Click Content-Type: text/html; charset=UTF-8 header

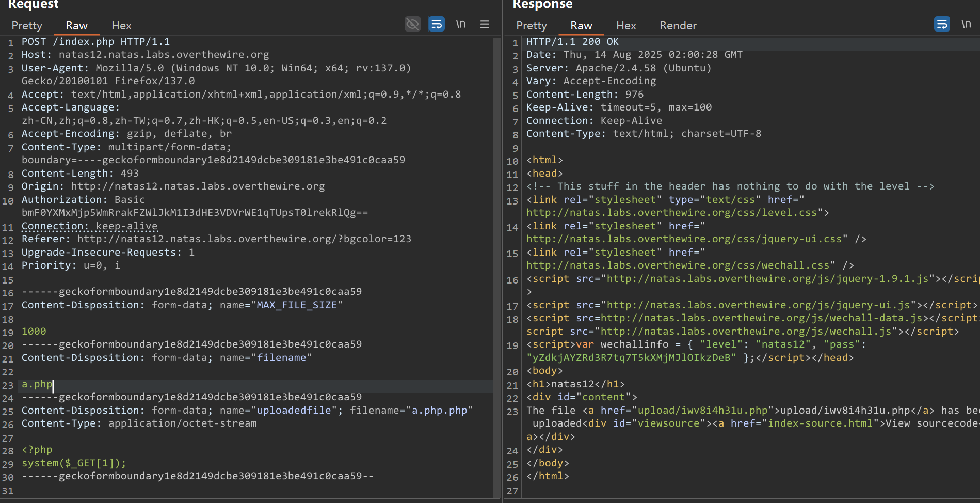644,133
